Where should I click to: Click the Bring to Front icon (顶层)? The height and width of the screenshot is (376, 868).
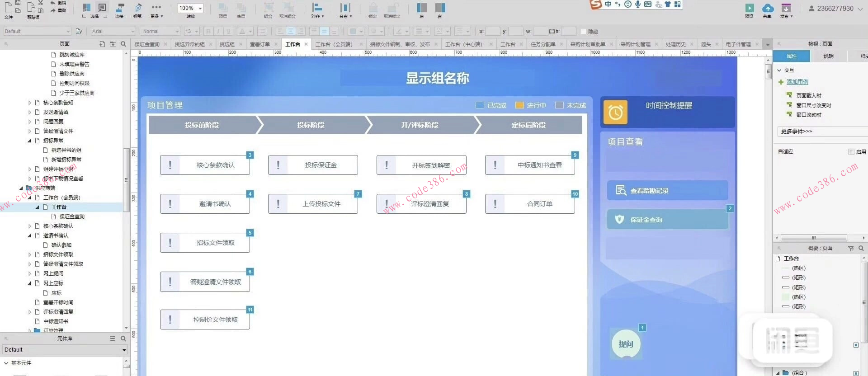(223, 8)
